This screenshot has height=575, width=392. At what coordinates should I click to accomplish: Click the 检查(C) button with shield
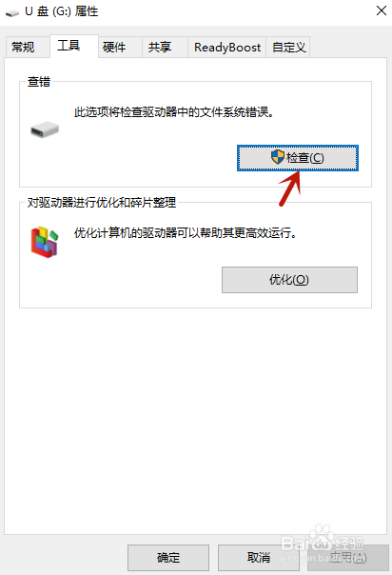point(298,158)
